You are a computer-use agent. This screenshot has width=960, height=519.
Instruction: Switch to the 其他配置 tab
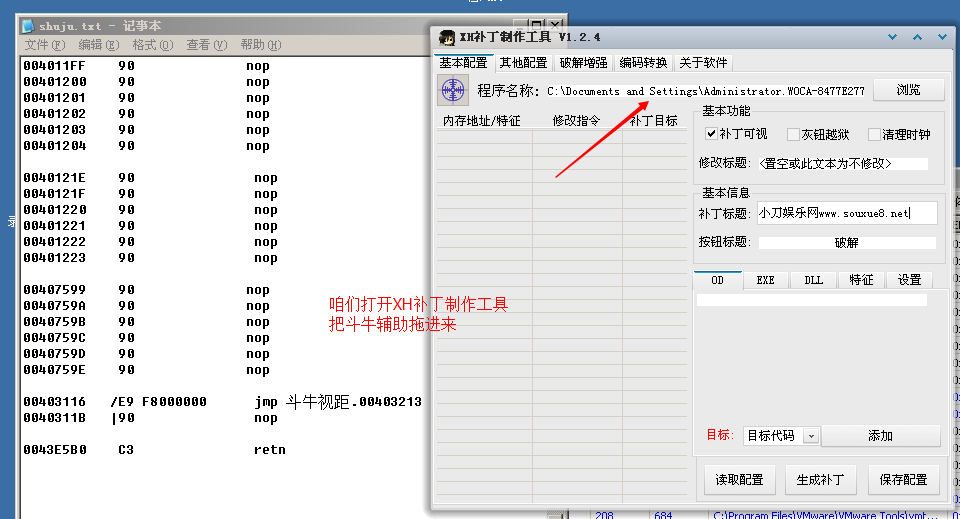point(523,62)
